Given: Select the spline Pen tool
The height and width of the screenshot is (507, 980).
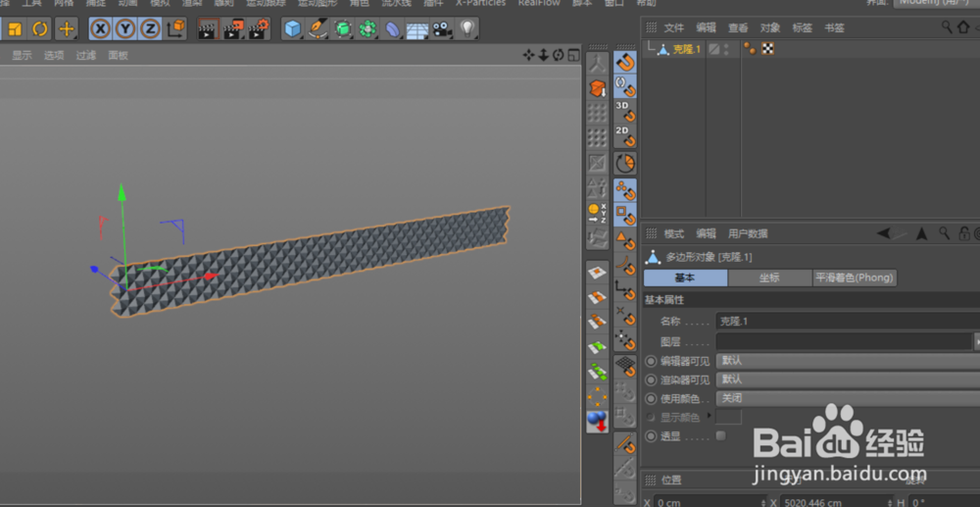Looking at the screenshot, I should click(x=318, y=28).
